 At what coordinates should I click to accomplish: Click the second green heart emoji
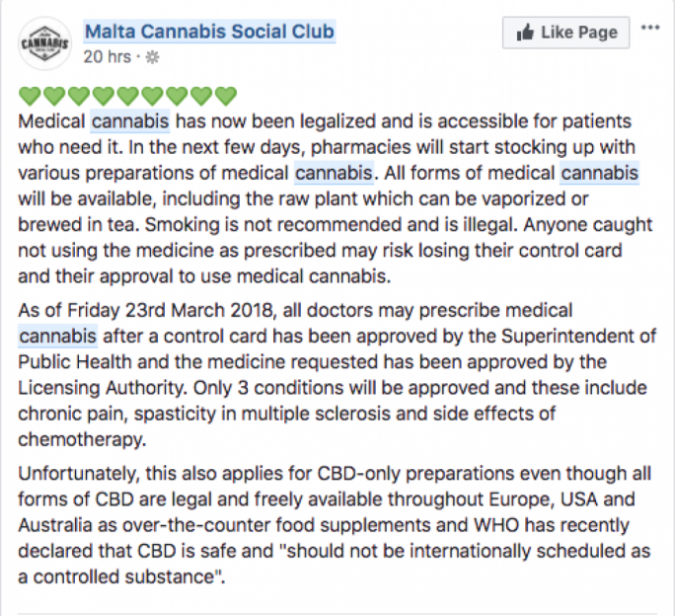[x=54, y=96]
